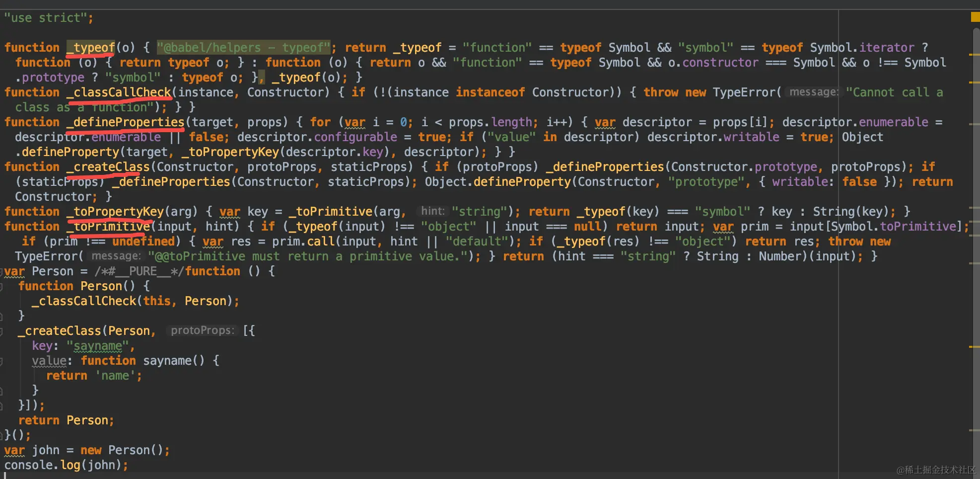
Task: Click the 0 in "var i = 0"
Action: tap(404, 122)
